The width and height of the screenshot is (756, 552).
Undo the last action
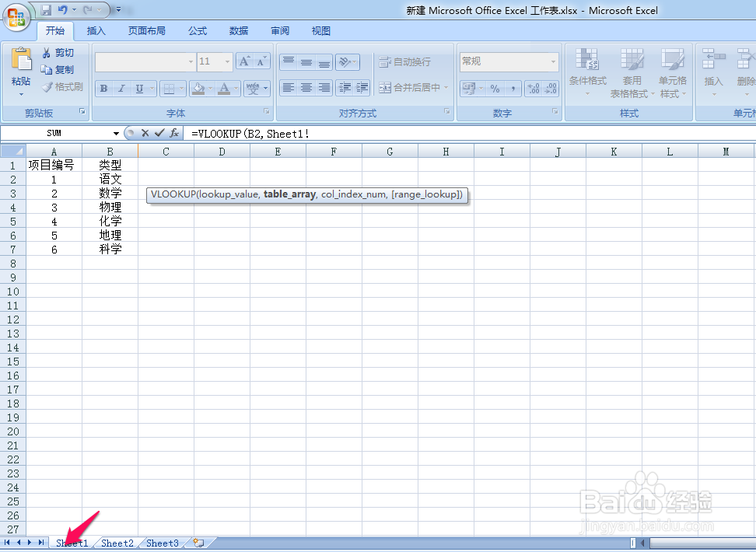pyautogui.click(x=63, y=9)
